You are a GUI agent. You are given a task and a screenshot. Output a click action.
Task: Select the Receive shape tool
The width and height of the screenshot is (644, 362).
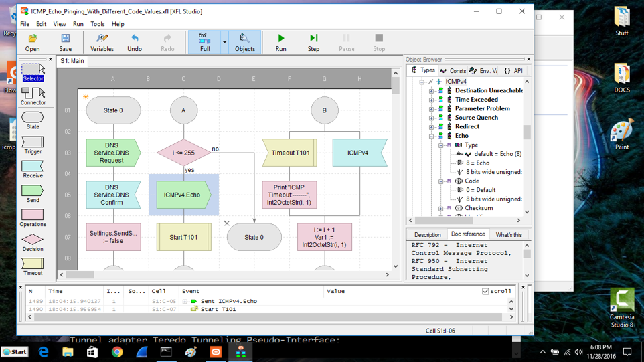click(33, 169)
